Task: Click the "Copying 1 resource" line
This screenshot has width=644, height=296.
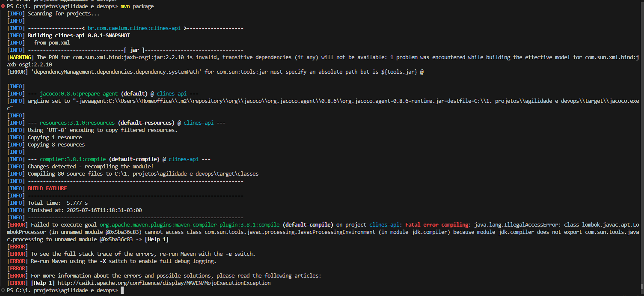Action: (55, 138)
